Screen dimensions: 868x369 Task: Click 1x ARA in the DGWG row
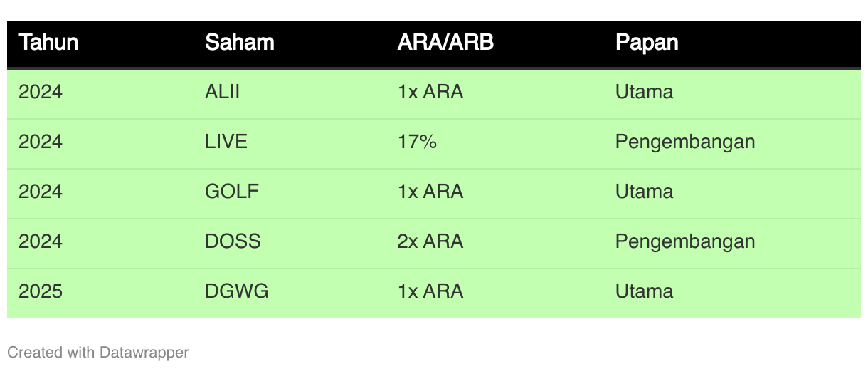(x=430, y=291)
